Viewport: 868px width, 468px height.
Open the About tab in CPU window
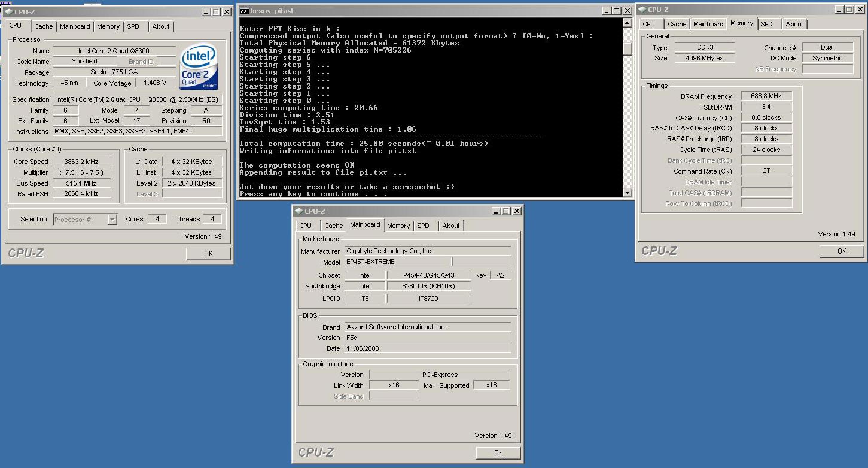coord(160,26)
